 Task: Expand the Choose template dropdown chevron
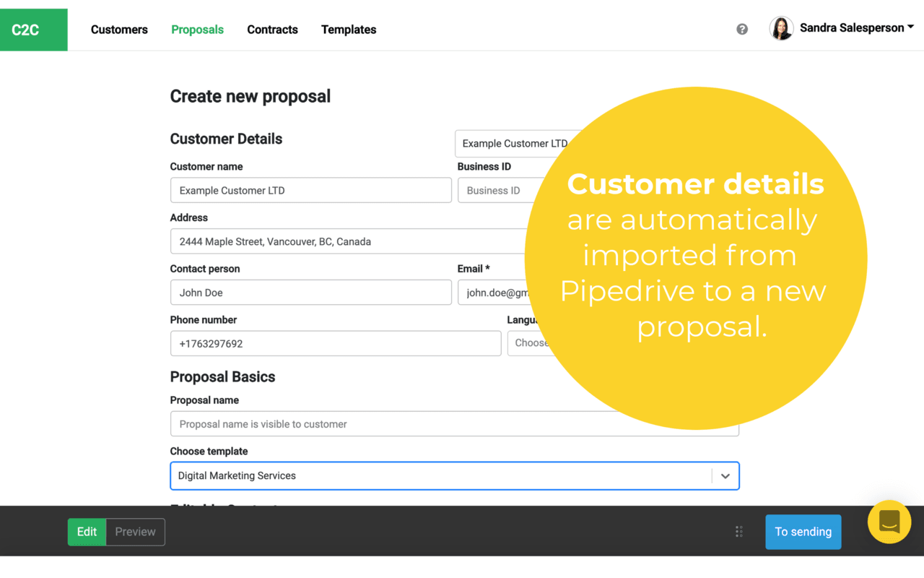[x=725, y=476]
